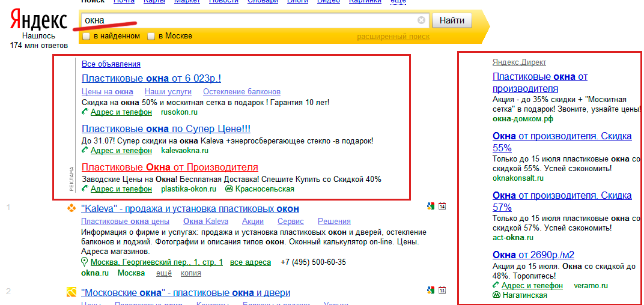Open ad 'Окна от 2690р./м2'
The image size is (644, 305).
click(533, 255)
